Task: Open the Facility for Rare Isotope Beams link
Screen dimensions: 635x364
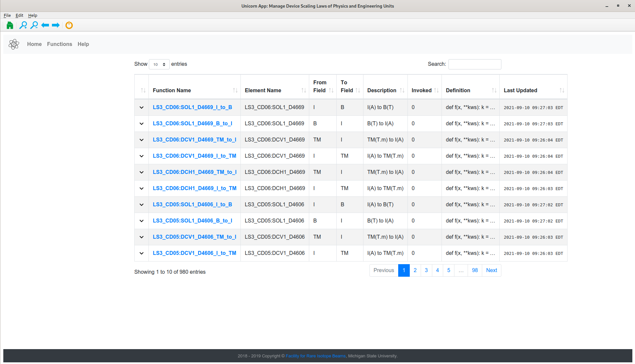Action: [315, 356]
